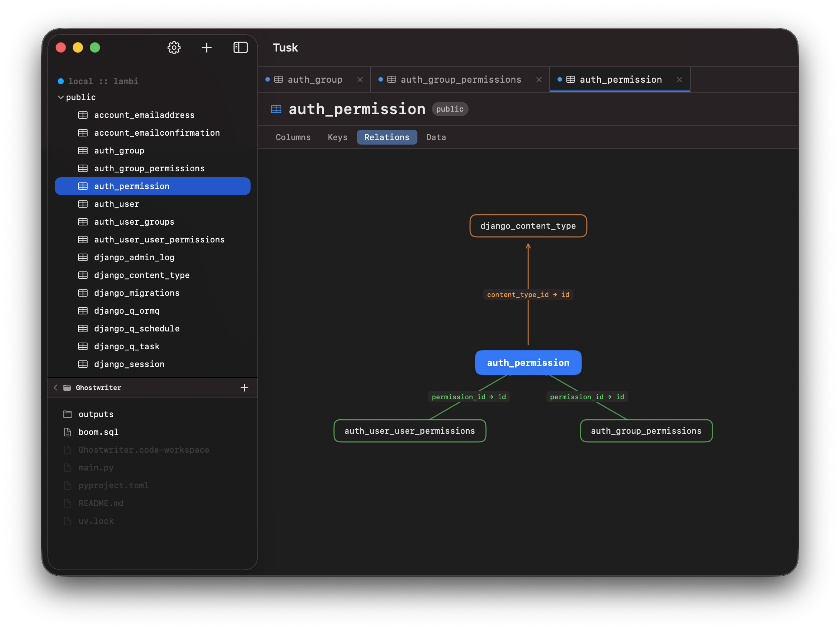Click the table icon on the auth_group tab
This screenshot has height=631, width=840.
pyautogui.click(x=278, y=79)
